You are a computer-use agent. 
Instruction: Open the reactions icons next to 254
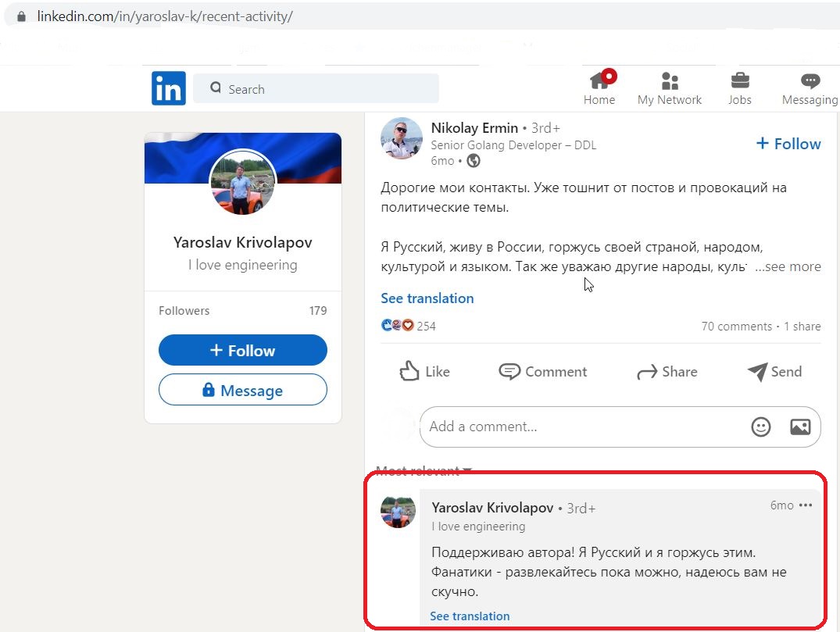397,325
